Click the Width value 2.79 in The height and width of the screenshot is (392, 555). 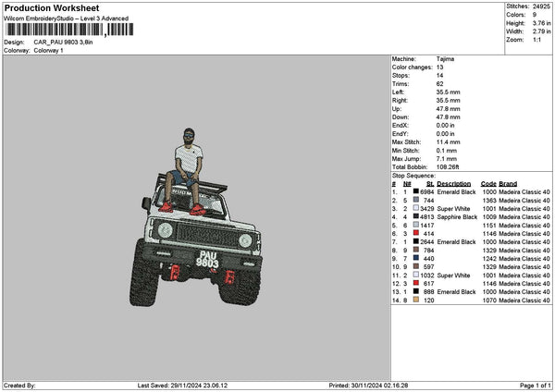541,31
